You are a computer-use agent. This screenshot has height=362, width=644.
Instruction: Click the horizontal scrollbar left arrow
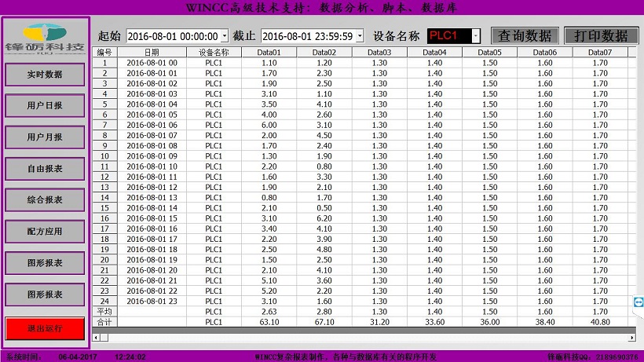click(96, 338)
